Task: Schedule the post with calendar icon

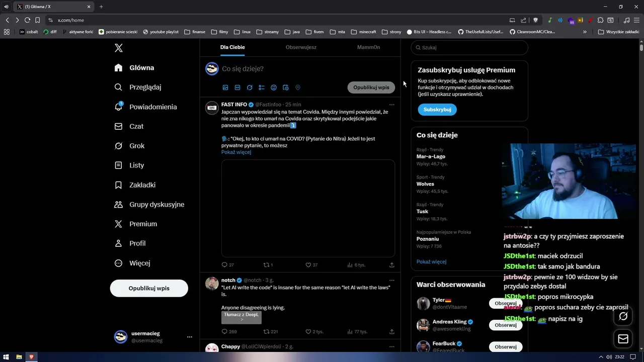Action: pos(286,87)
